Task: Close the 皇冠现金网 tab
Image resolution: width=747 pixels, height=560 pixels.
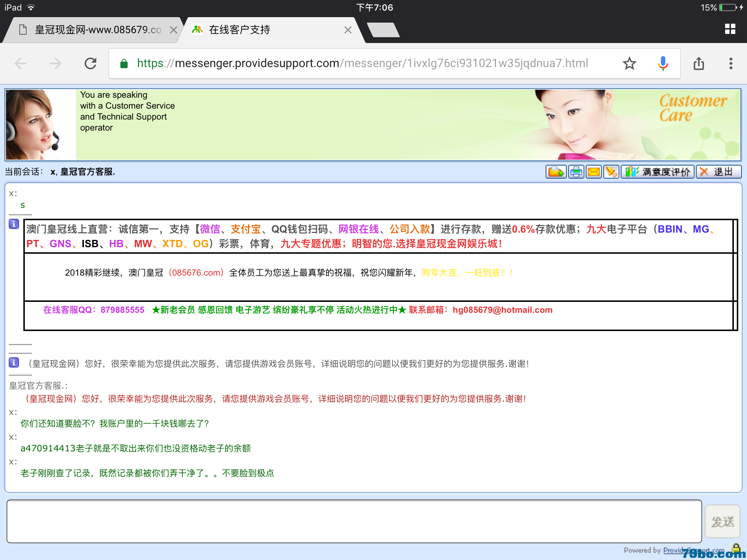Action: click(174, 30)
